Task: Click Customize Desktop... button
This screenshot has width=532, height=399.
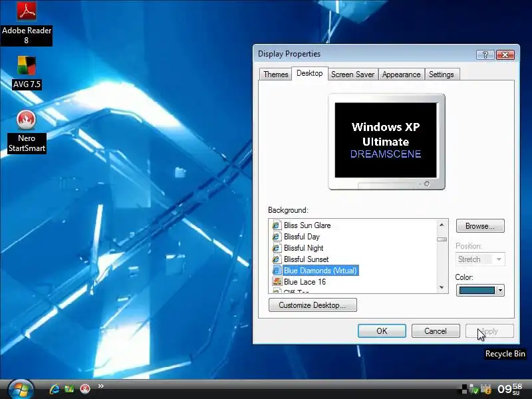Action: tap(313, 305)
